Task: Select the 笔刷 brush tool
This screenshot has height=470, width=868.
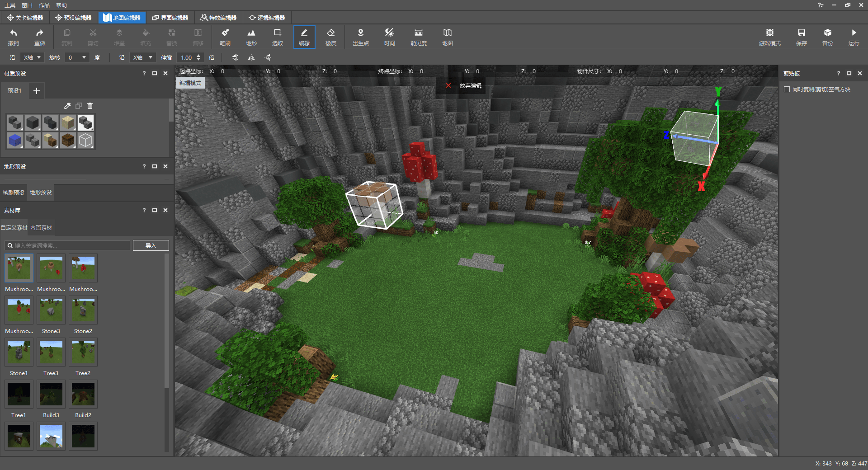Action: pos(225,37)
